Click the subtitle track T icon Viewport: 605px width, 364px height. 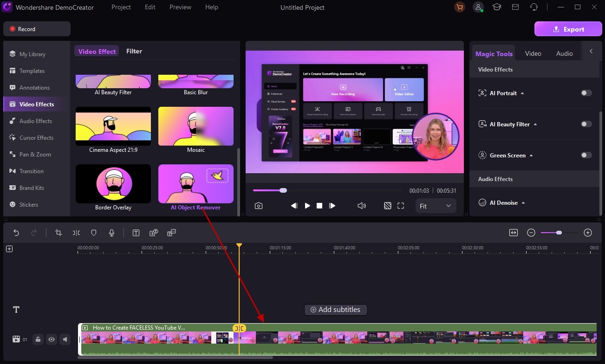click(x=16, y=310)
